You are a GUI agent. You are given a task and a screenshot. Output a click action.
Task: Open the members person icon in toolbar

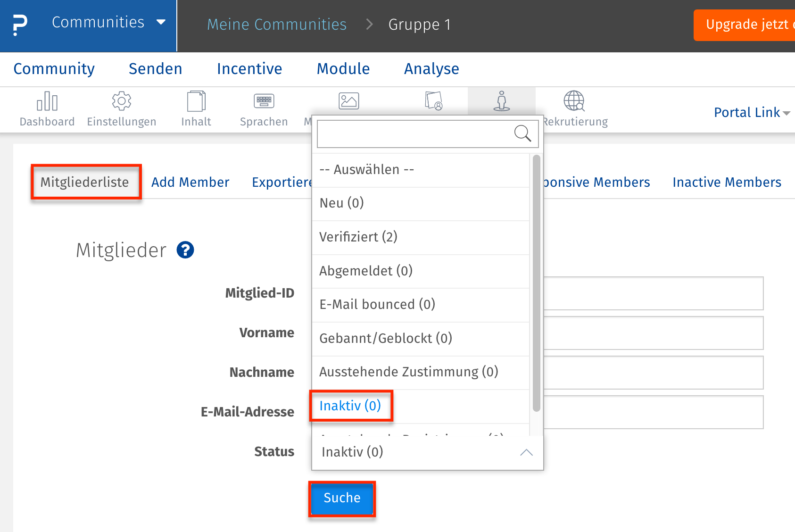pyautogui.click(x=502, y=101)
